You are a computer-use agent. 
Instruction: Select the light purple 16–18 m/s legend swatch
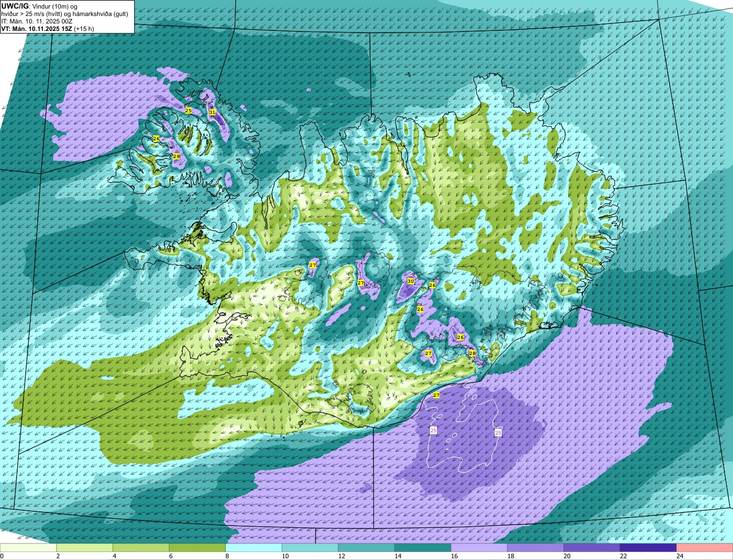tap(479, 548)
